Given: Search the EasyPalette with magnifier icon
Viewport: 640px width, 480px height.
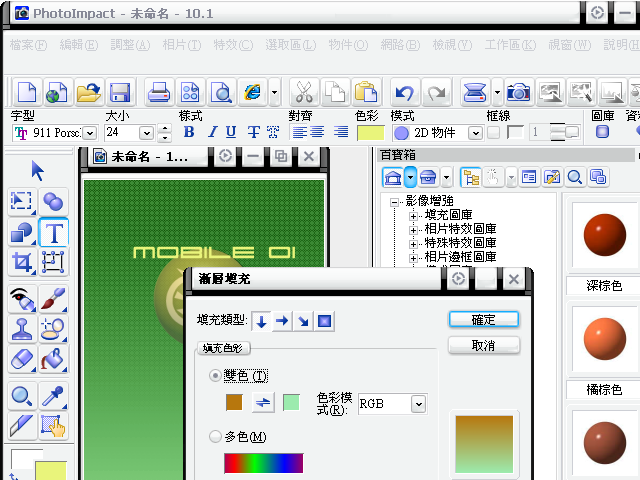Looking at the screenshot, I should pyautogui.click(x=575, y=177).
